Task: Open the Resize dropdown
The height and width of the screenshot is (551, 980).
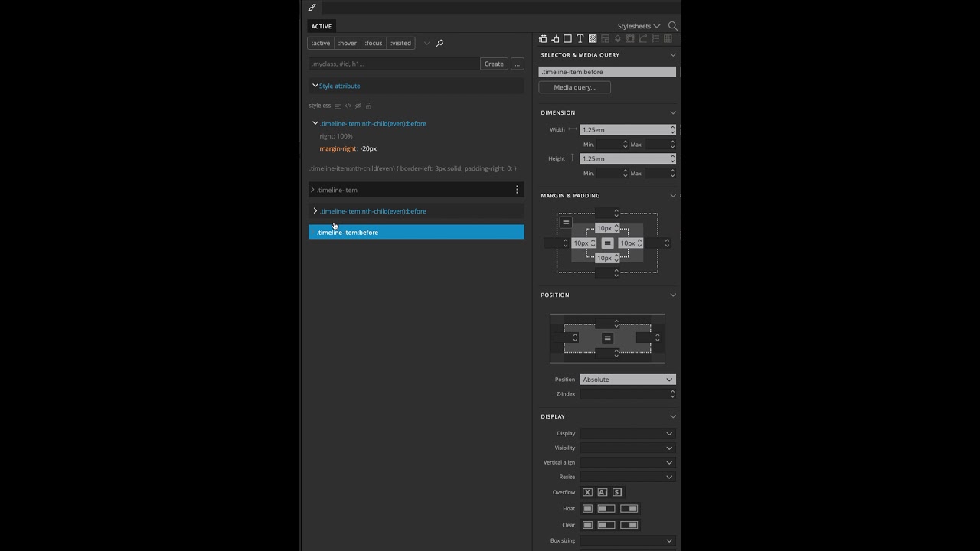Action: 628,477
